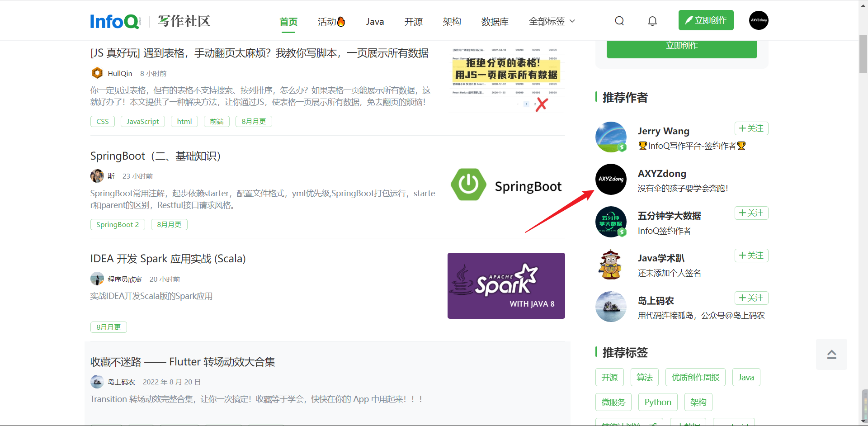Select the Java recommended tag
Screen dimensions: 868x426
(x=746, y=377)
